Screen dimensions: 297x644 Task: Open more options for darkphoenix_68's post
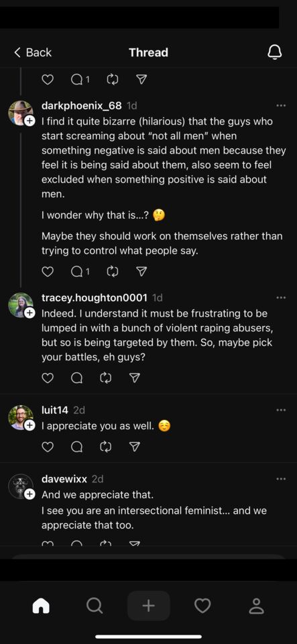coord(281,105)
